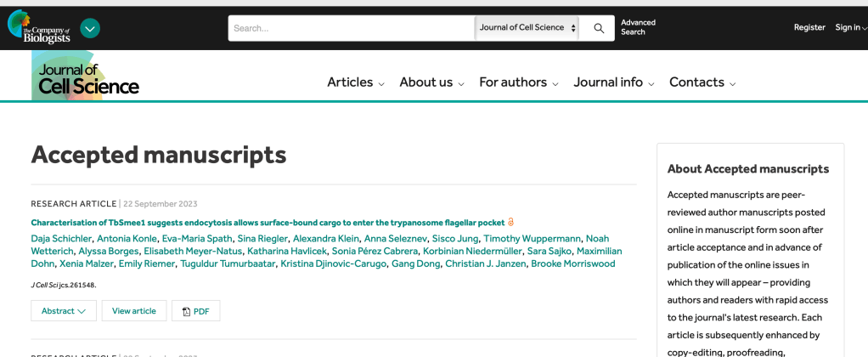Open the Contacts menu
The width and height of the screenshot is (868, 357).
pos(702,82)
